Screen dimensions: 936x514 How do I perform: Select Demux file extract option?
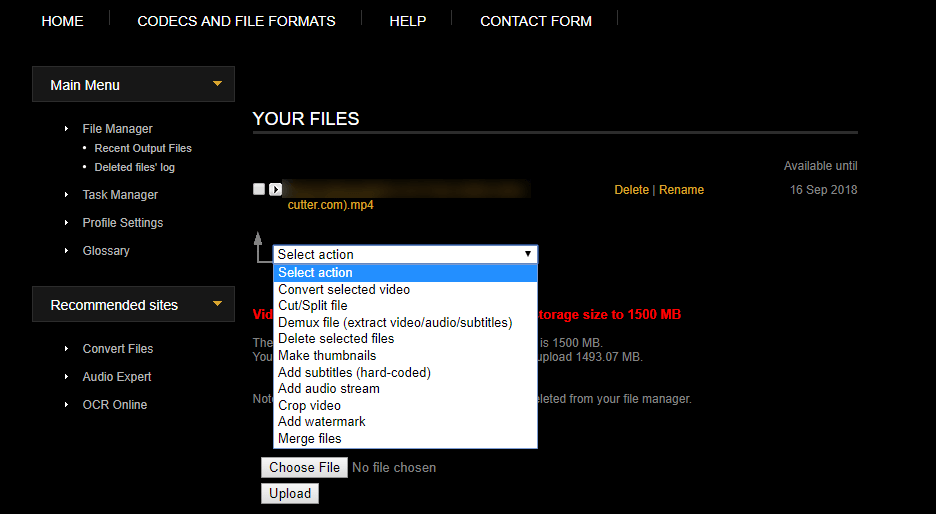[395, 322]
